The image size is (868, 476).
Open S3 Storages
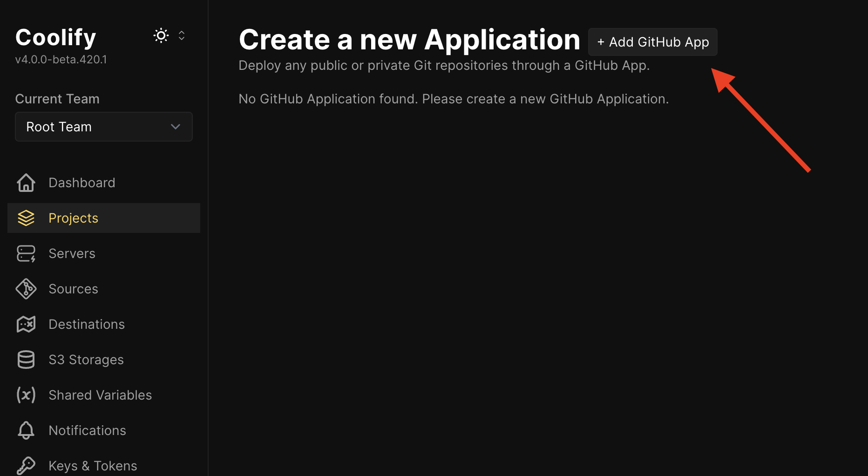104,360
